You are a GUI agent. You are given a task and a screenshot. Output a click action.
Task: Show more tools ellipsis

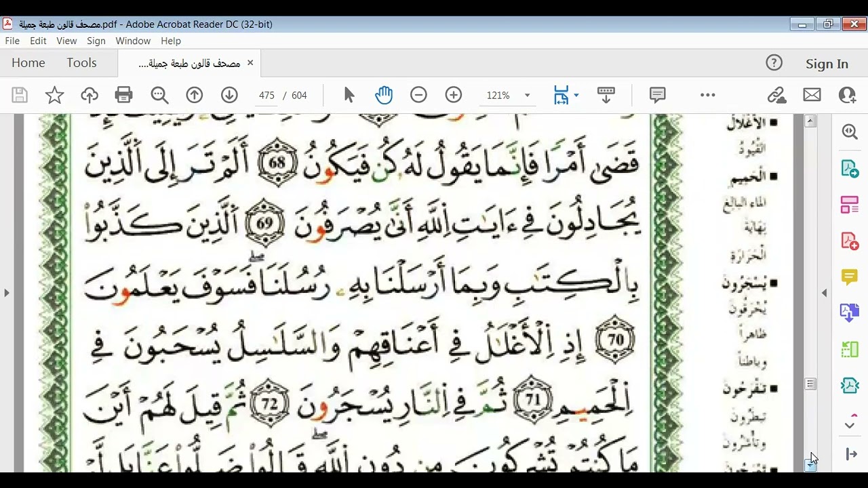pos(708,95)
